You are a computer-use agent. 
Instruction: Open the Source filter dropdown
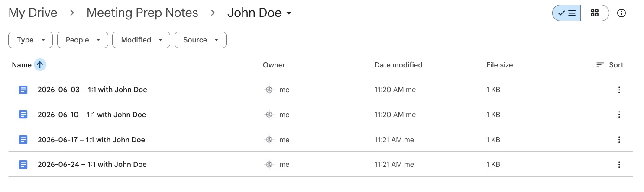pyautogui.click(x=201, y=40)
